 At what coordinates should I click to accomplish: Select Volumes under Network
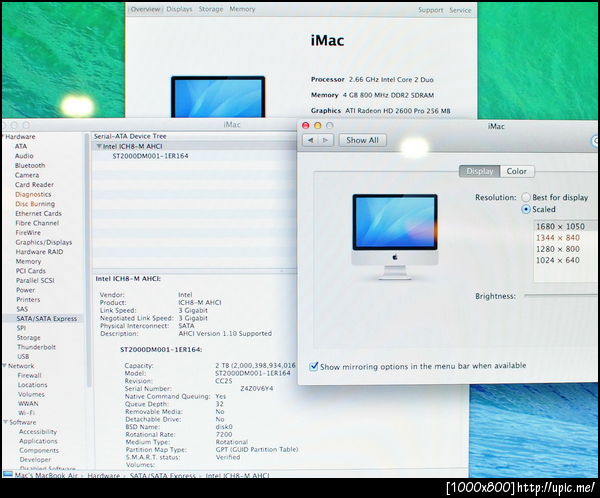click(31, 394)
